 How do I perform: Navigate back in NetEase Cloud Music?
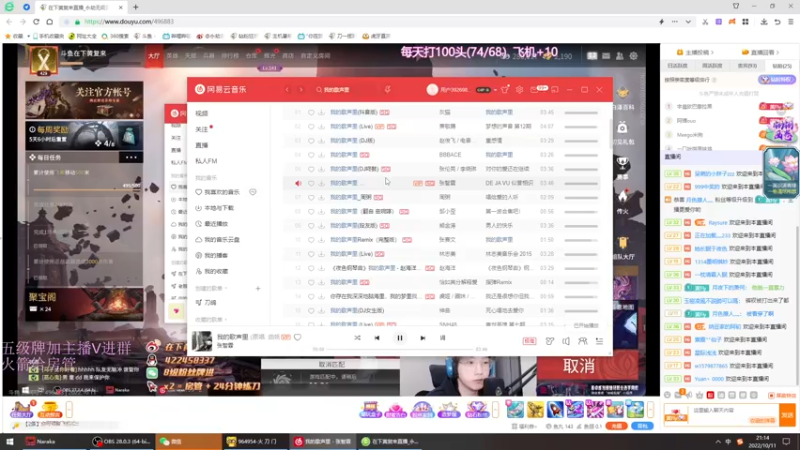pos(287,90)
